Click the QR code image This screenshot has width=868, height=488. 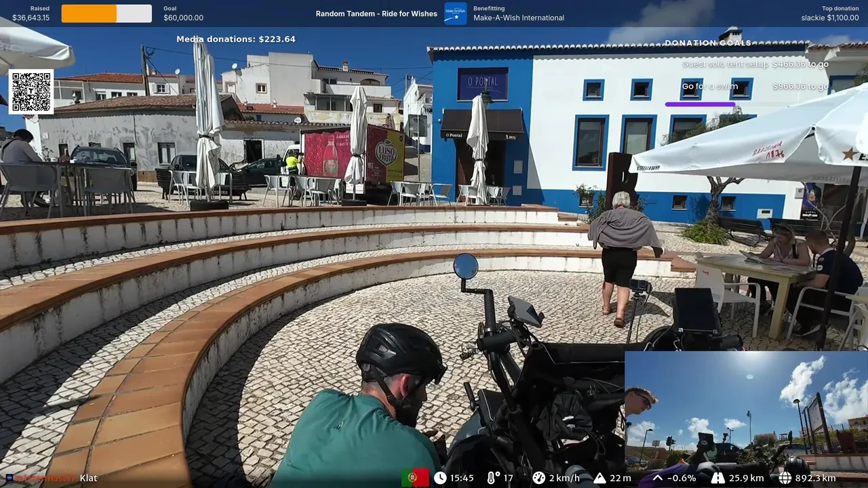pyautogui.click(x=31, y=91)
